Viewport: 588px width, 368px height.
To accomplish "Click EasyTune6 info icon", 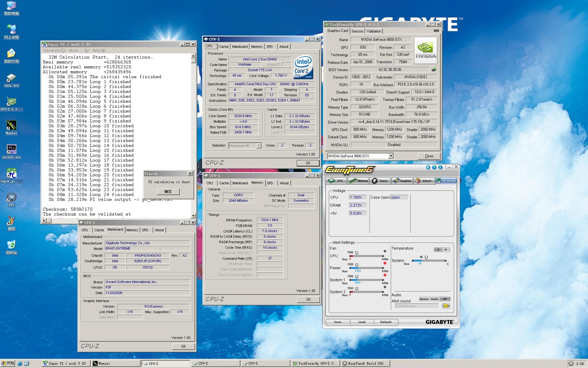I will [440, 167].
